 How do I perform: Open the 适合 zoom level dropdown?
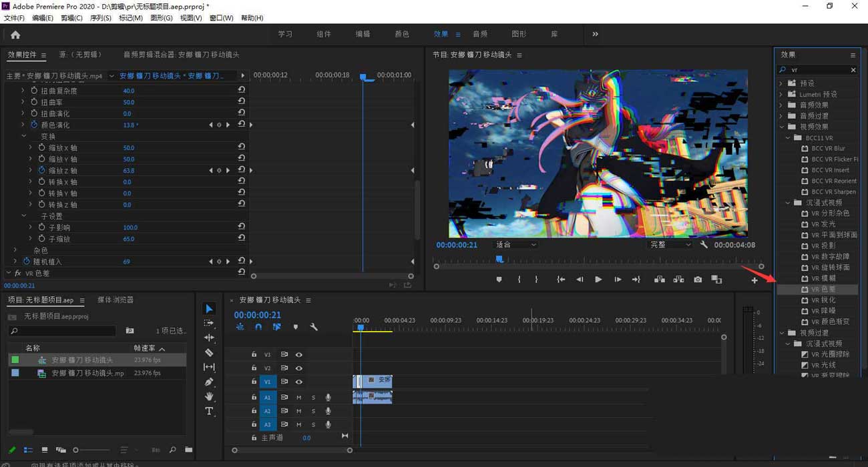coord(515,245)
